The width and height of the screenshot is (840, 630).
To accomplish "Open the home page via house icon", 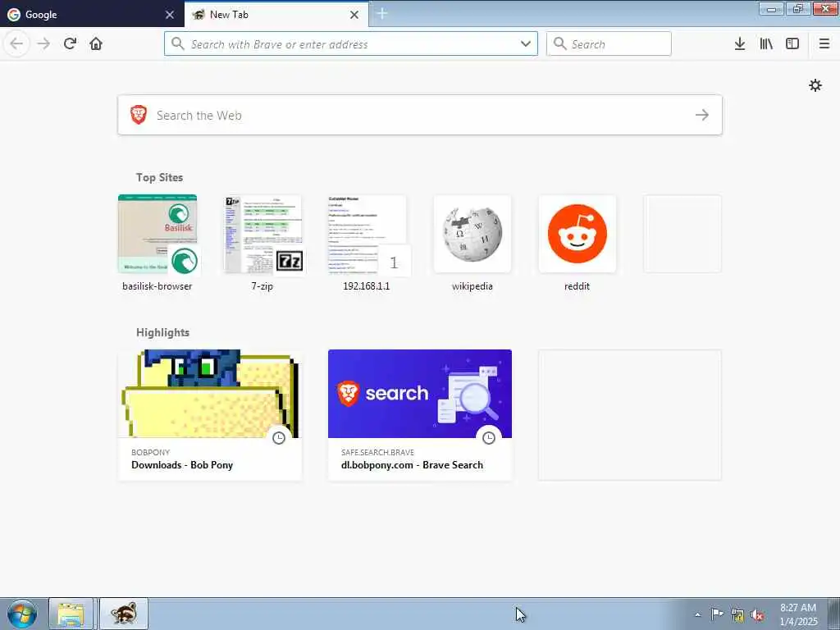I will [96, 43].
